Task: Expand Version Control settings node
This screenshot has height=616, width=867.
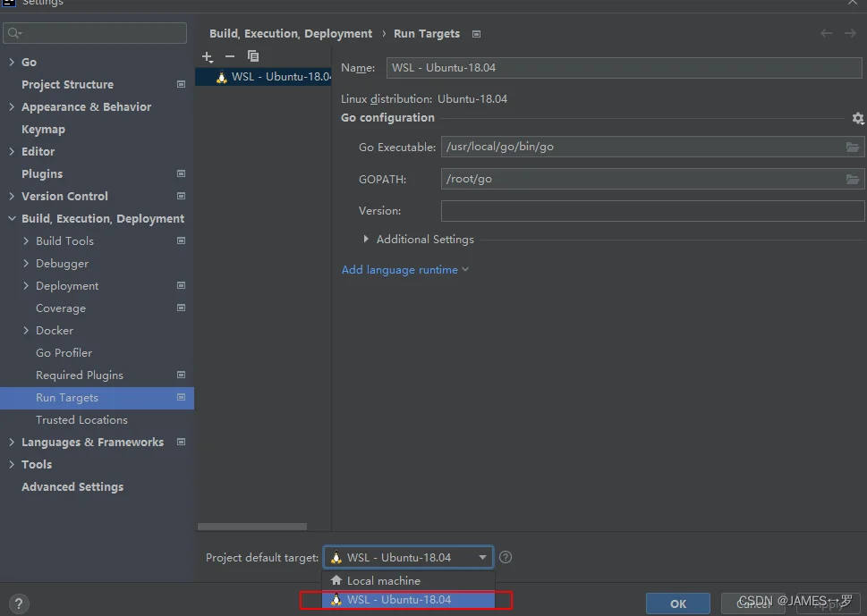Action: 12,196
